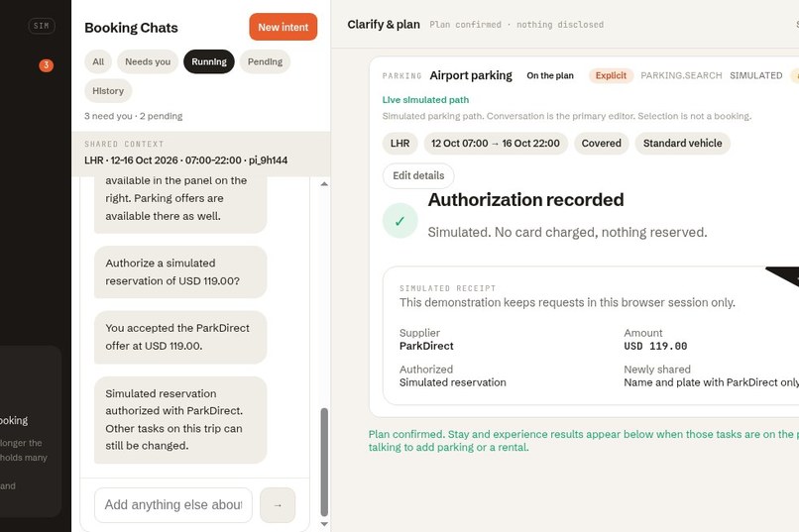
Task: Click the New intent button
Action: coord(283,27)
